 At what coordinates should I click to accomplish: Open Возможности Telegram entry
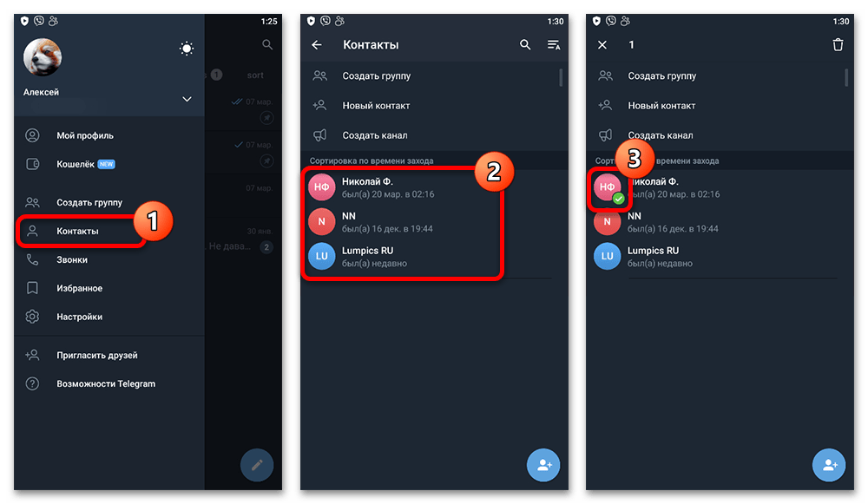coord(109,384)
